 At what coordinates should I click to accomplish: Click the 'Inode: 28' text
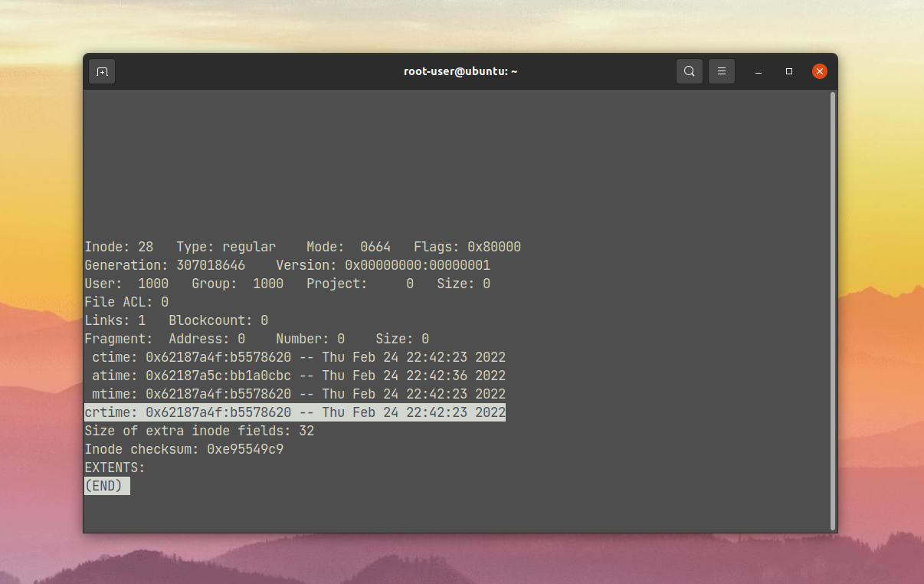[119, 247]
